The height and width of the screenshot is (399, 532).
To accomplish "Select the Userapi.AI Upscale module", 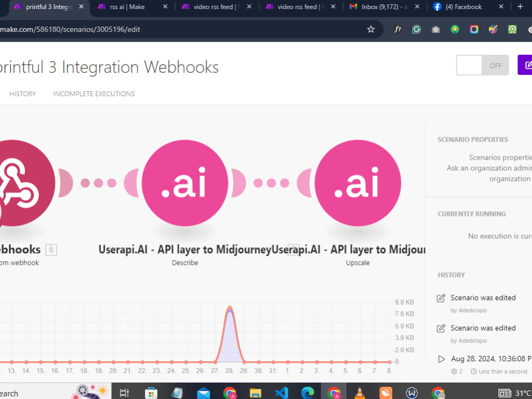I will pos(358,183).
